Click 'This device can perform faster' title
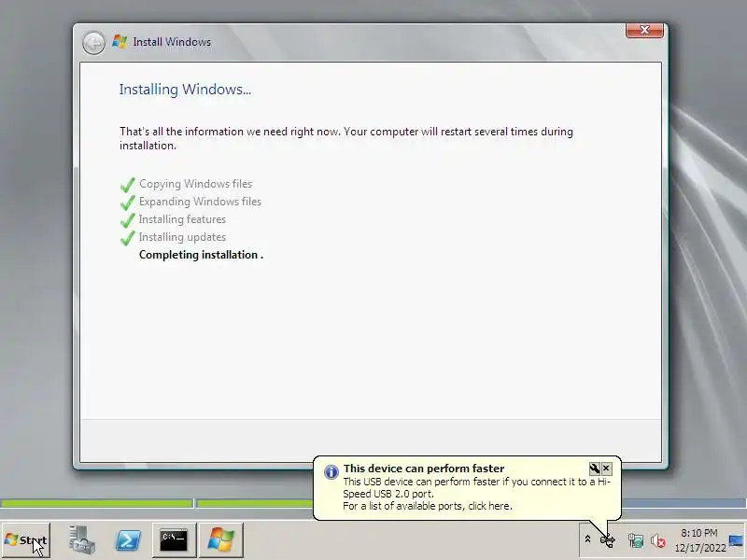The height and width of the screenshot is (560, 747). 424,469
